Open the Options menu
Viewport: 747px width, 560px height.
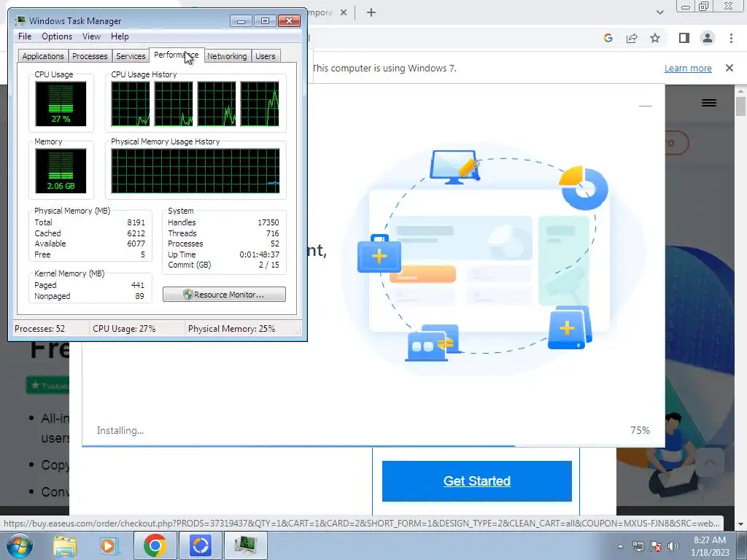tap(57, 36)
